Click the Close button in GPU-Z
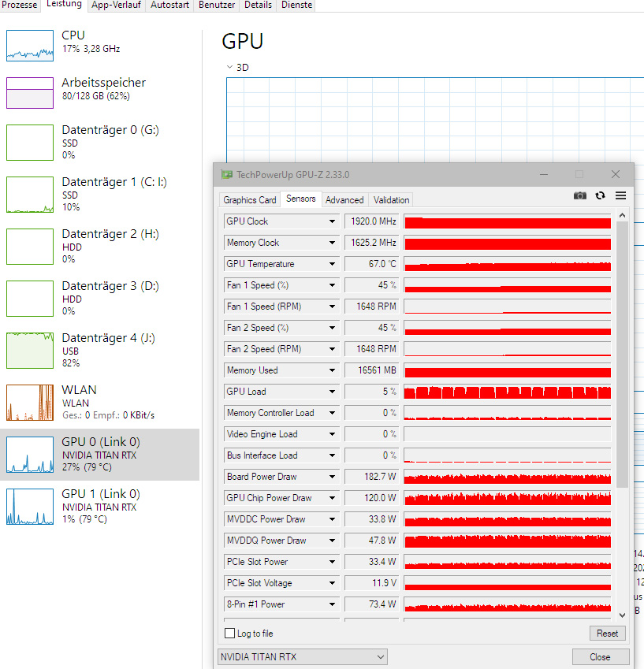The image size is (644, 669). (600, 657)
